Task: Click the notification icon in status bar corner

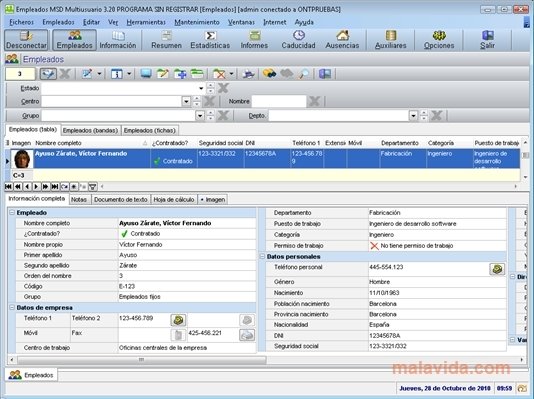Action: (522, 388)
